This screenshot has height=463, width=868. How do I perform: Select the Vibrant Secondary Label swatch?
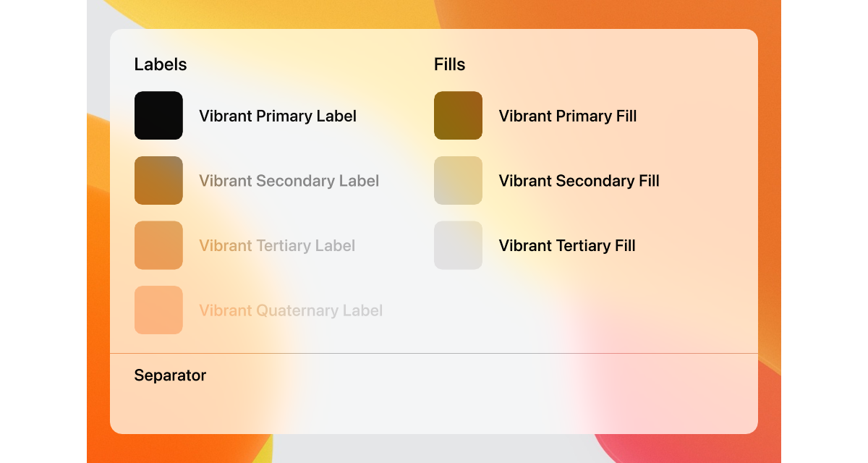tap(158, 181)
